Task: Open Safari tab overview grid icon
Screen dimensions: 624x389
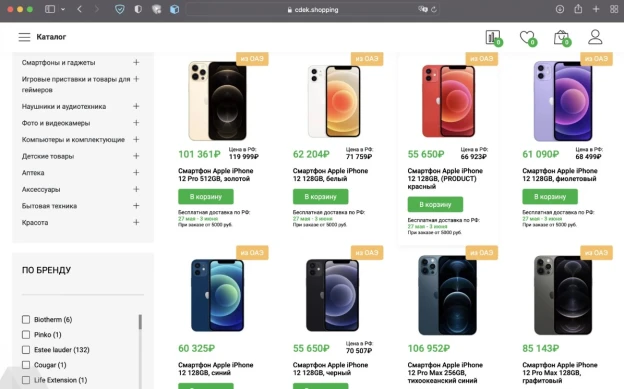Action: [x=614, y=9]
